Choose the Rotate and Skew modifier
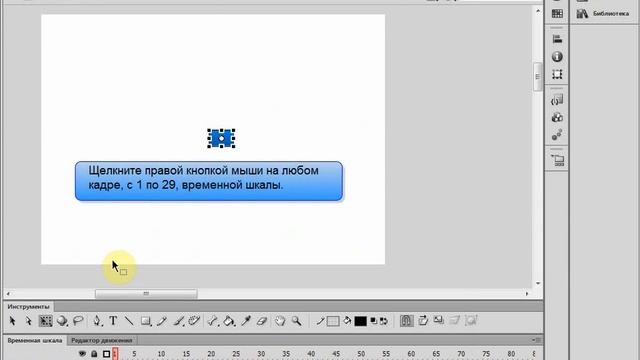Viewport: 640px width, 360px height. pyautogui.click(x=423, y=320)
